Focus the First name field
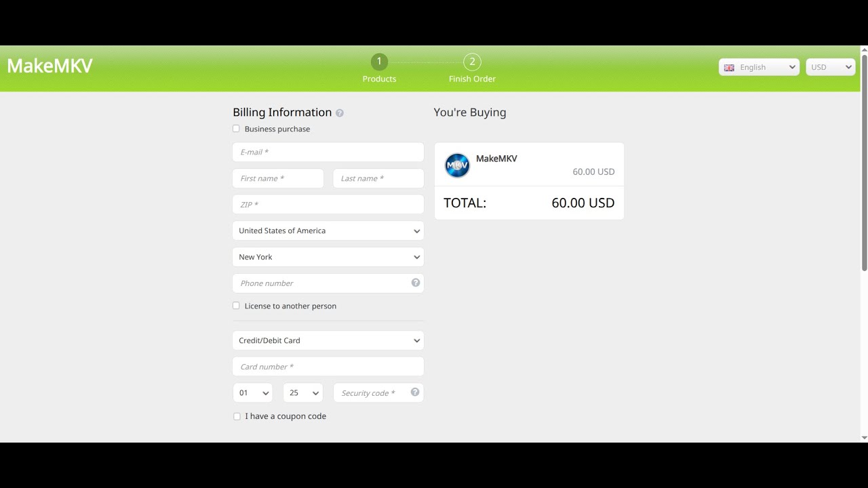 (278, 178)
